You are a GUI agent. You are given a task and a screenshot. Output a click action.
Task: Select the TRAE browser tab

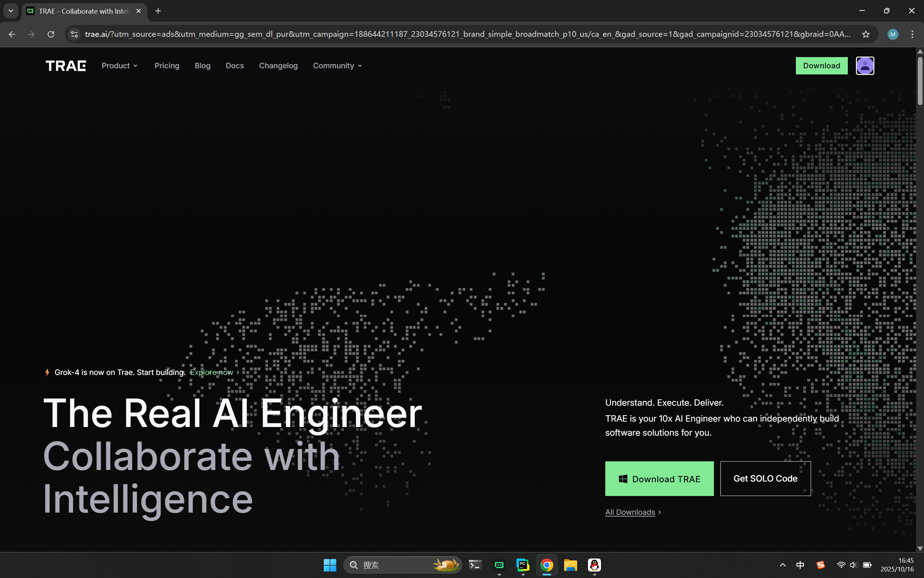click(x=84, y=11)
